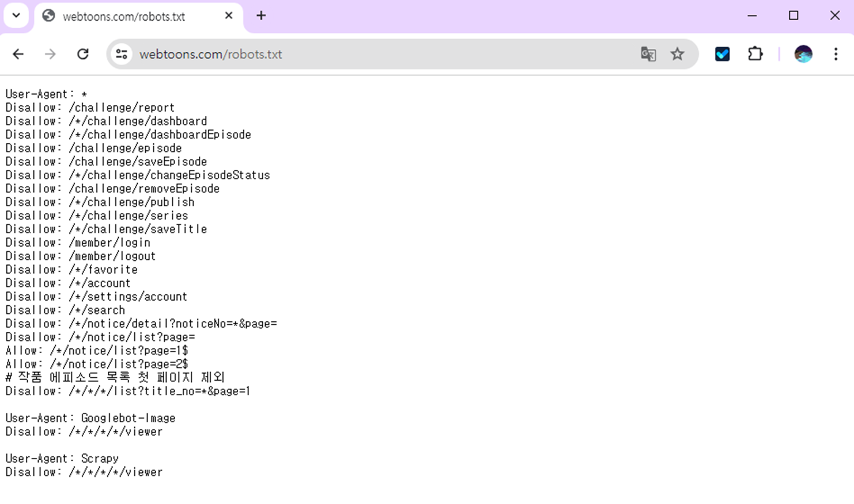Click 'Allow: /*/notice/list?page=2$' line

[x=97, y=364]
